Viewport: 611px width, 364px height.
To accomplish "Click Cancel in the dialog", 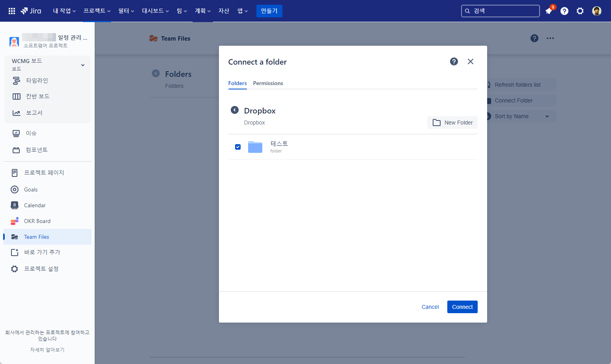I will pyautogui.click(x=430, y=307).
